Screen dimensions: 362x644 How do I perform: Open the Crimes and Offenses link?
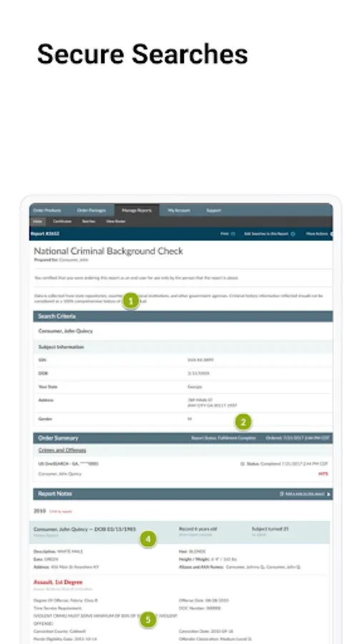click(62, 450)
